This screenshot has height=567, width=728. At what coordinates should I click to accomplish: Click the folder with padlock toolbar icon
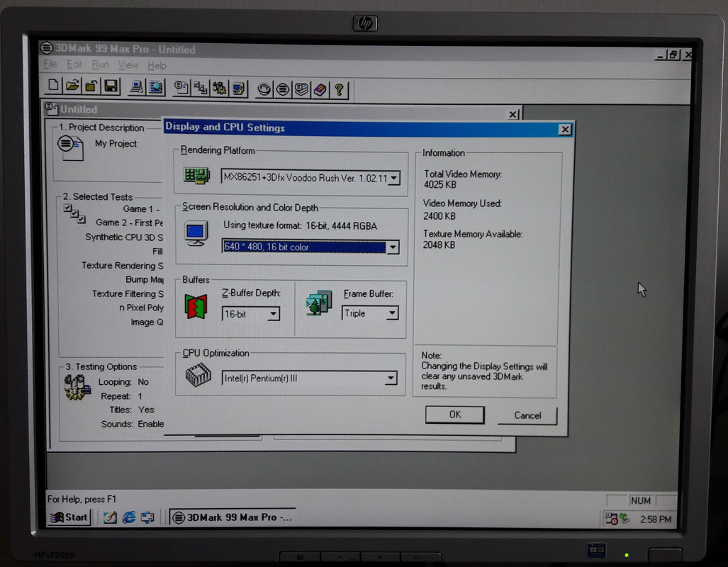[91, 86]
